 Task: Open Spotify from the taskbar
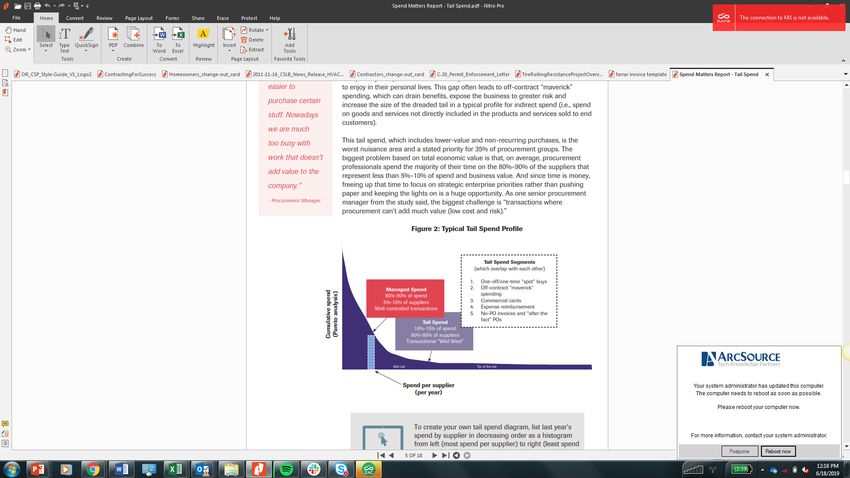[x=286, y=469]
